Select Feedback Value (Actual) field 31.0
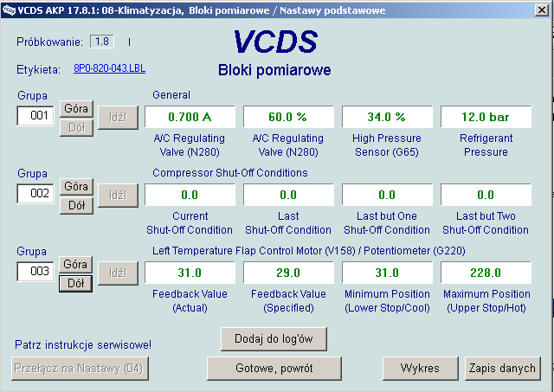Image resolution: width=554 pixels, height=392 pixels. 190,273
